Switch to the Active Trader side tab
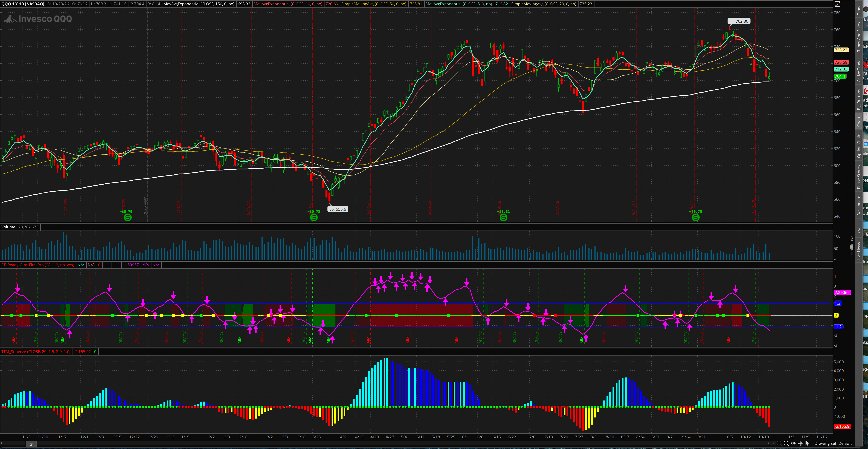868x449 pixels. pos(859,69)
